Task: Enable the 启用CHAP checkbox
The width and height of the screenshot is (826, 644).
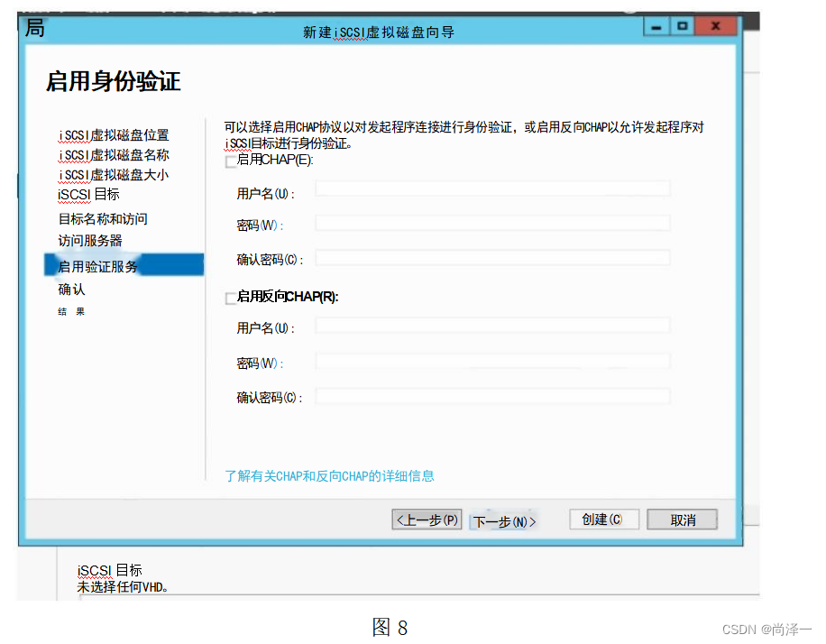Action: coord(229,161)
